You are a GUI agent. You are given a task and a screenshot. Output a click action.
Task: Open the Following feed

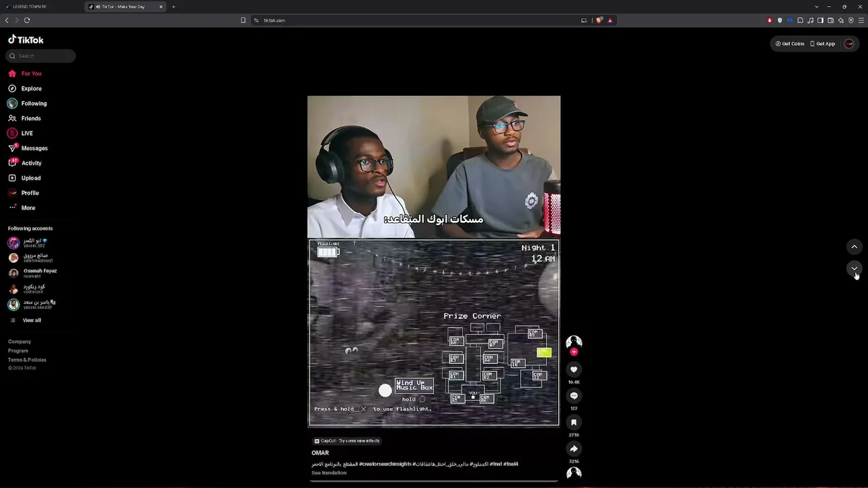[x=27, y=103]
